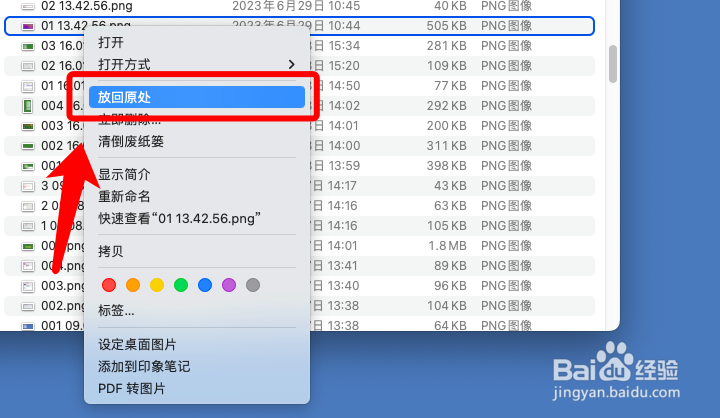Click the 281 KB size cell
Viewport: 720px width, 418px height.
click(x=447, y=46)
